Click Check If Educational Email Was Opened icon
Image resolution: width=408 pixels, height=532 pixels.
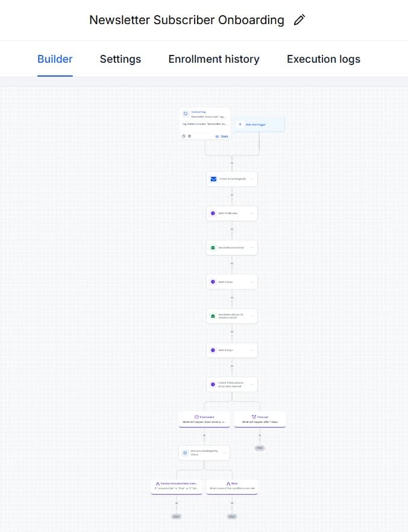click(x=213, y=384)
